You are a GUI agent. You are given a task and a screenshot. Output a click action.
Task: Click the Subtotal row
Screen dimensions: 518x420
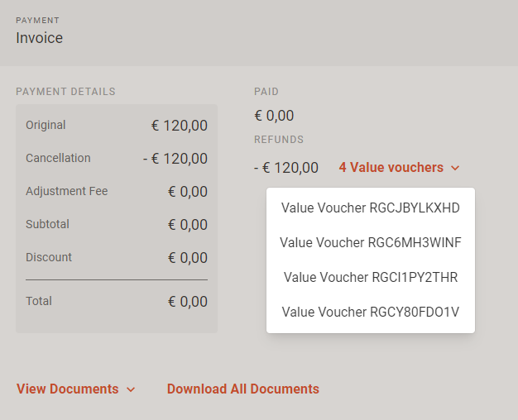pos(117,225)
